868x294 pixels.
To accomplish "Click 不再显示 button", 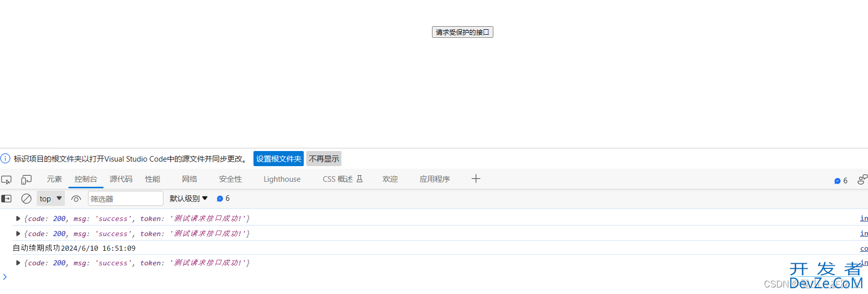I will (x=324, y=159).
